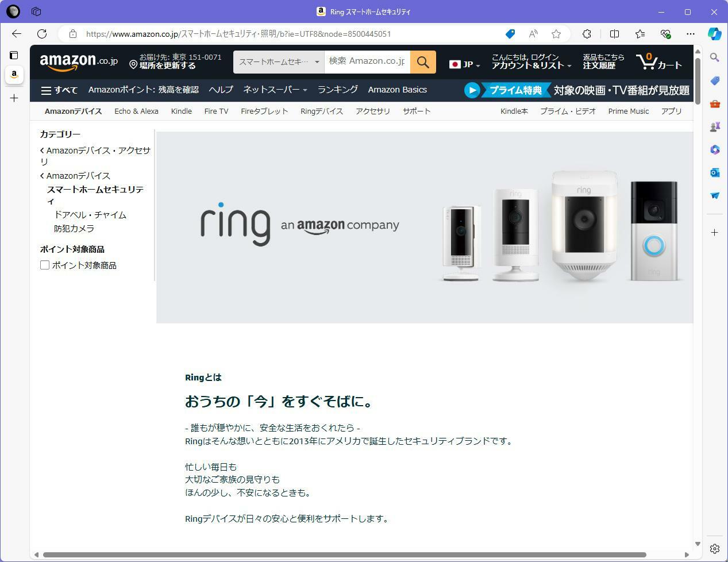Open the shopping tag icon in address bar
Image resolution: width=728 pixels, height=562 pixels.
click(x=510, y=34)
